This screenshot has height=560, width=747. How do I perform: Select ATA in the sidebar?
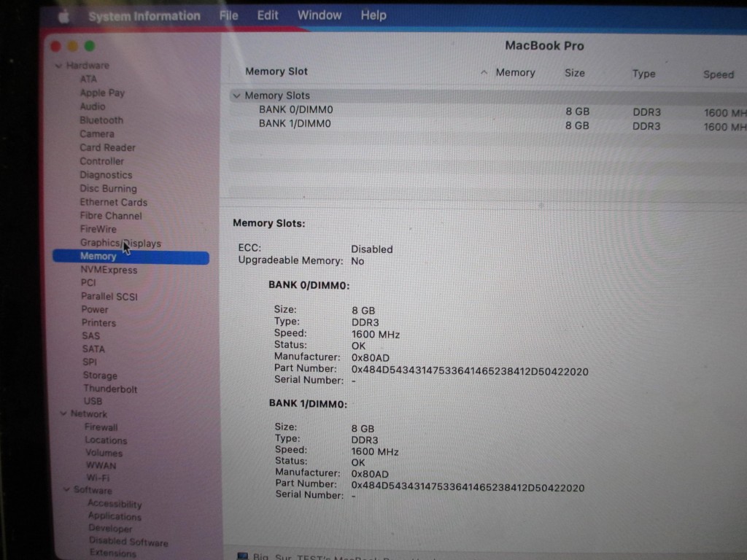88,79
